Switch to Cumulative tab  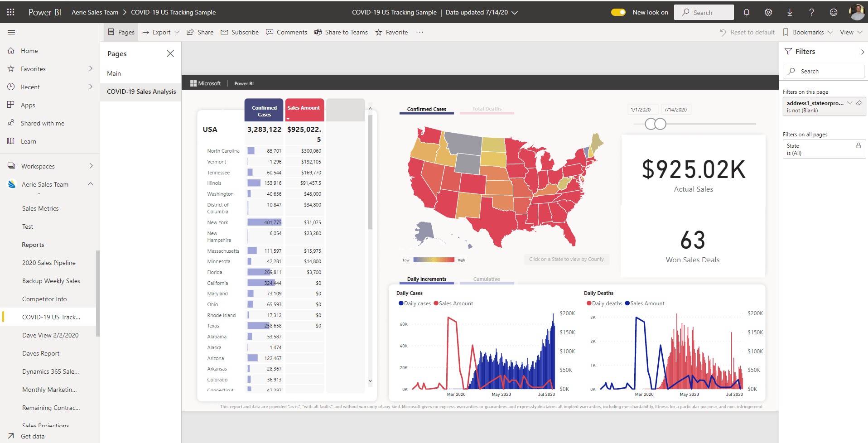tap(487, 279)
